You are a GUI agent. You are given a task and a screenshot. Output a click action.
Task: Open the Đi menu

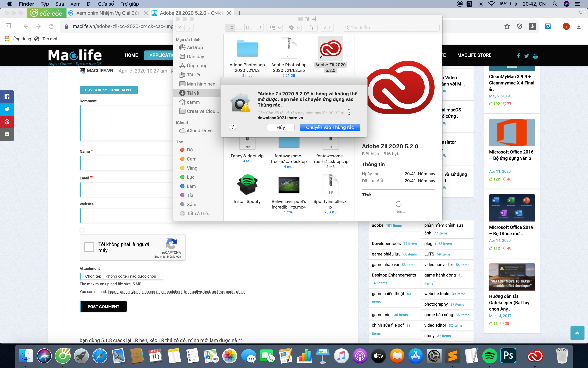89,4
